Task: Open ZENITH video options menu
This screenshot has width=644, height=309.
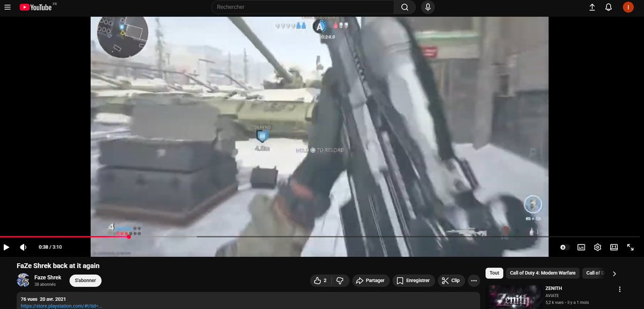Action: coord(620,289)
